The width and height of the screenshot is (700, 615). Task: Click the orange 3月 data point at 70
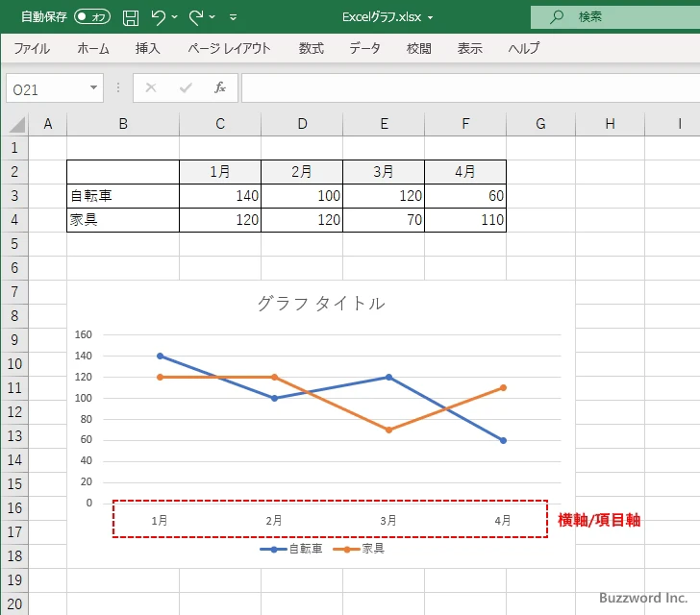[388, 430]
